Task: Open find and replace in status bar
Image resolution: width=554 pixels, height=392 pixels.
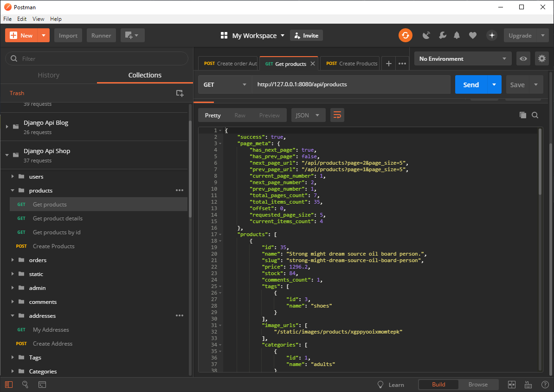Action: click(x=26, y=385)
